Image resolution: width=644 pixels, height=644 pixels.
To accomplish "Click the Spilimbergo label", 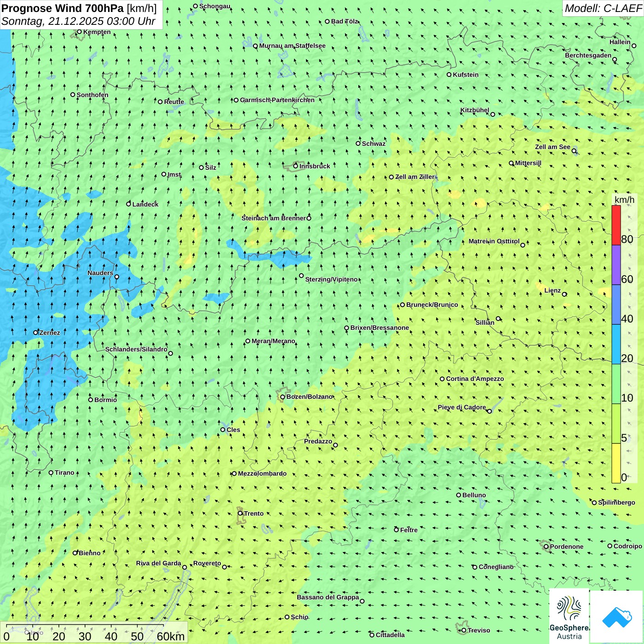I will click(616, 502).
